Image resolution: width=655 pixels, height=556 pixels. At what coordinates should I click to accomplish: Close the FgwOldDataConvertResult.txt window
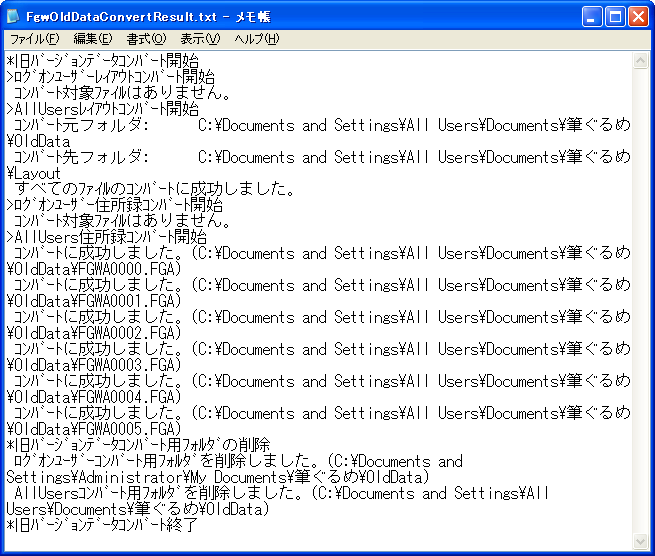638,17
